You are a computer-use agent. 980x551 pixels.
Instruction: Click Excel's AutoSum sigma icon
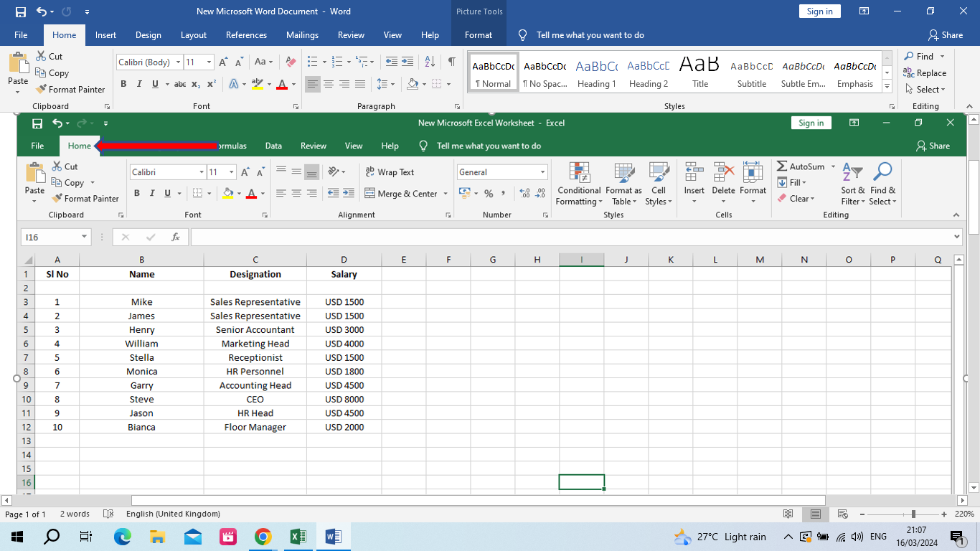782,166
